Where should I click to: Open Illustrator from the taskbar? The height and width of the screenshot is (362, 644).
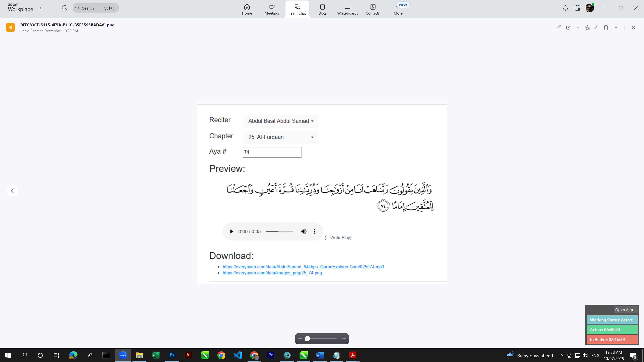point(189,355)
